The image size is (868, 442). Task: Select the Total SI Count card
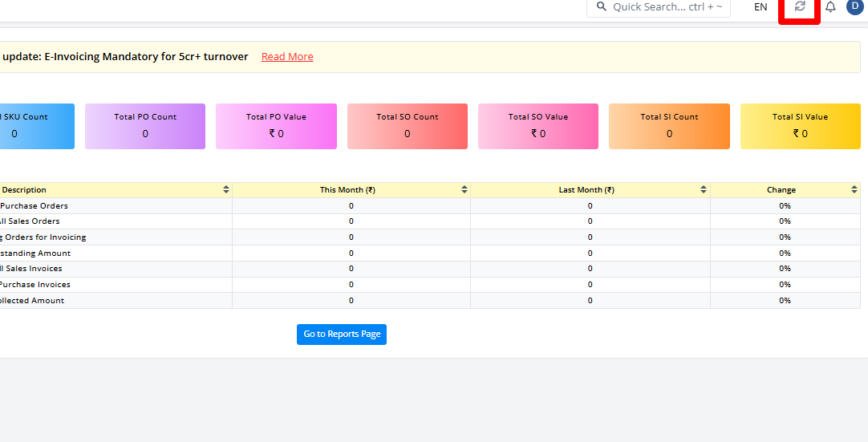coord(669,126)
